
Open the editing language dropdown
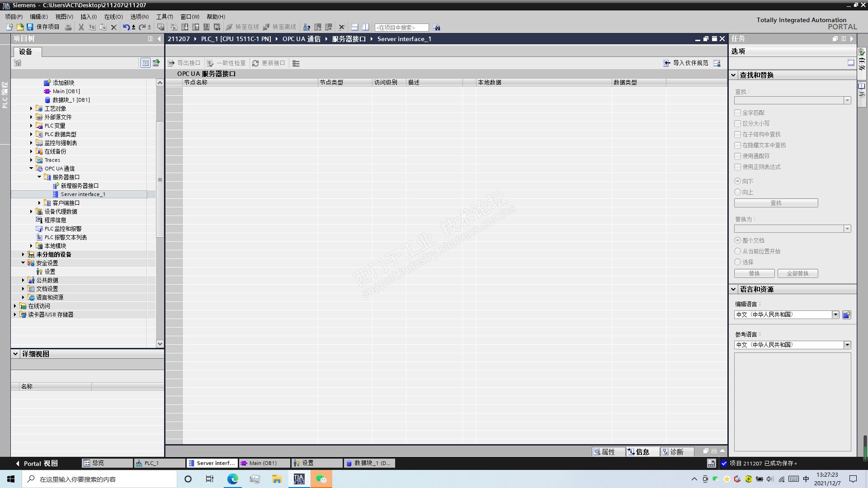[835, 315]
